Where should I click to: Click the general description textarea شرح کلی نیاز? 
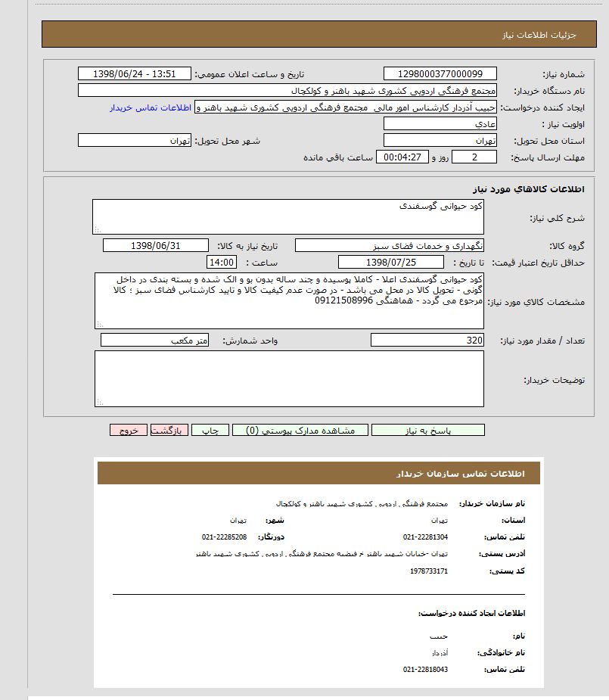click(x=288, y=217)
